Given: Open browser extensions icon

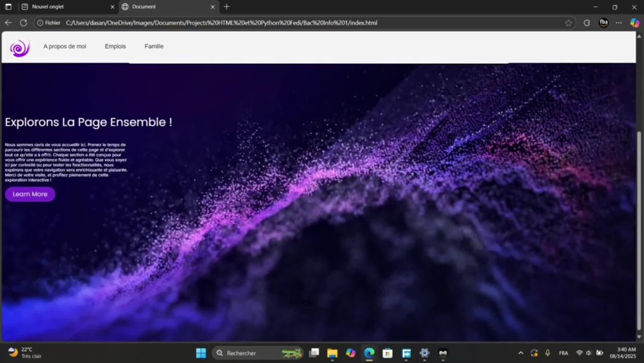Looking at the screenshot, I should pos(587,23).
